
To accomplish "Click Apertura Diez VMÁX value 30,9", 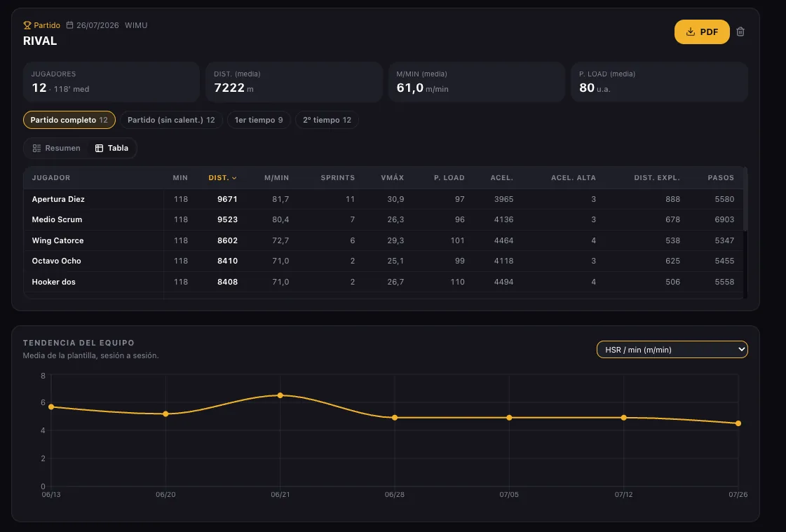I will pos(395,199).
